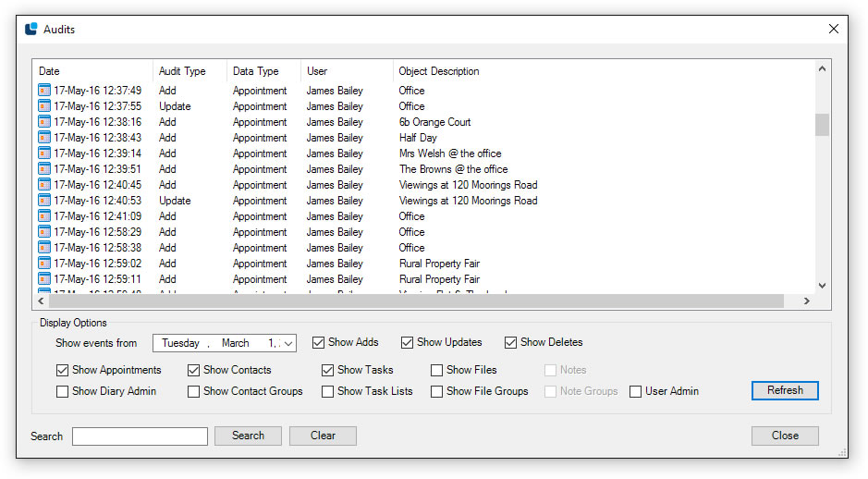Click the row icon for 17-May-16 12:38:16
Viewport: 868px width, 479px height.
click(44, 122)
